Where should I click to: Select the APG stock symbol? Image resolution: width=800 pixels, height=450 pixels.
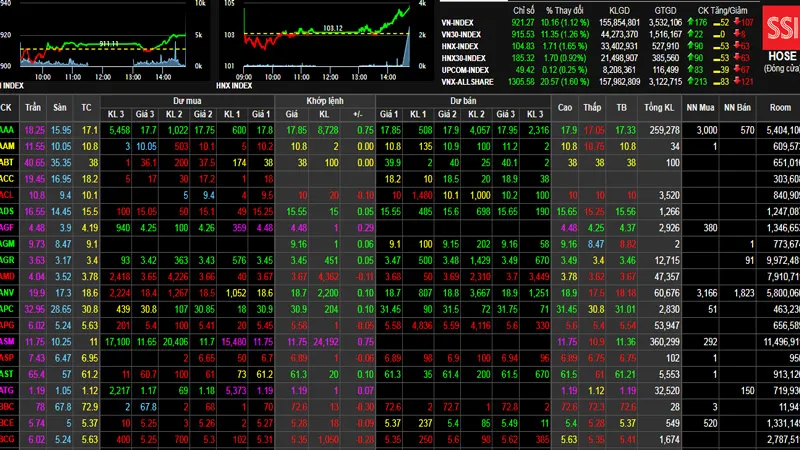pos(7,326)
